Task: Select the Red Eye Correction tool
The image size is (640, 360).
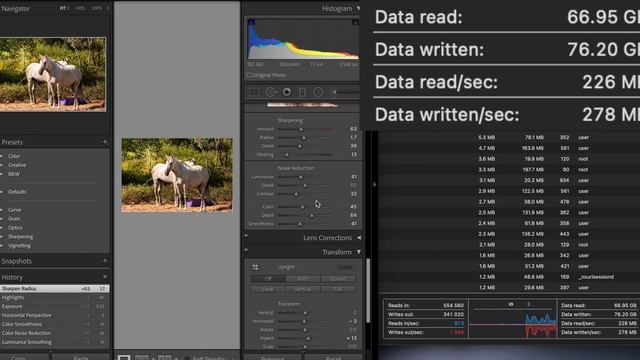Action: tap(287, 92)
